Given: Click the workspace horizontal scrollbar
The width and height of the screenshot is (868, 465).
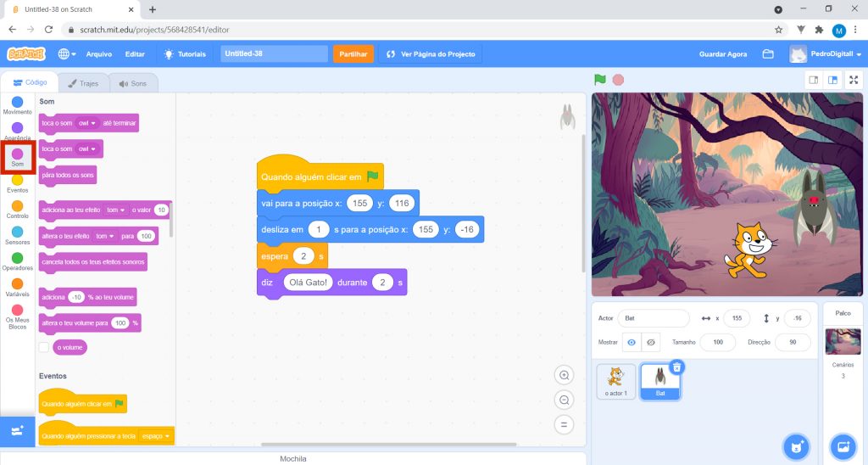Looking at the screenshot, I should click(x=388, y=444).
